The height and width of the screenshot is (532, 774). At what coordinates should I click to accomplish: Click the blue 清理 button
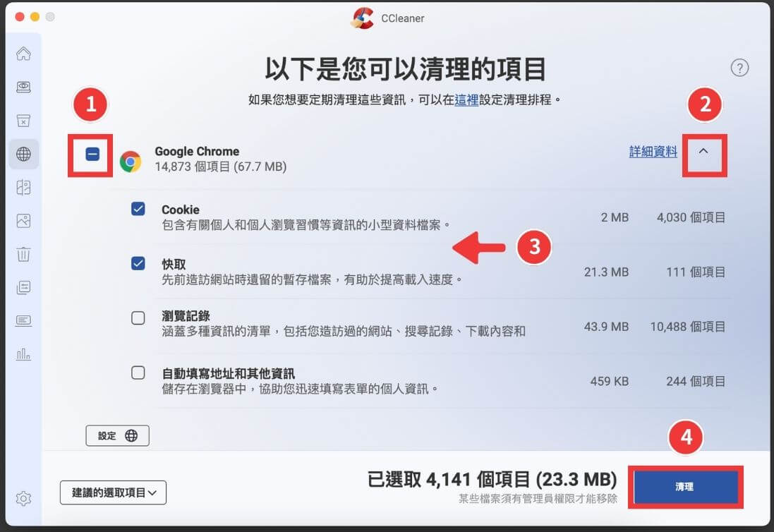[686, 487]
